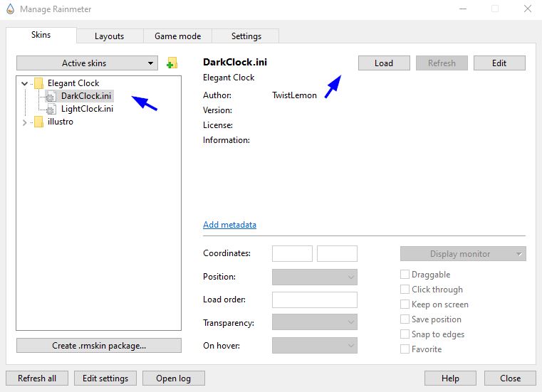Image resolution: width=542 pixels, height=392 pixels.
Task: Open the Transparency dropdown
Action: click(x=315, y=322)
